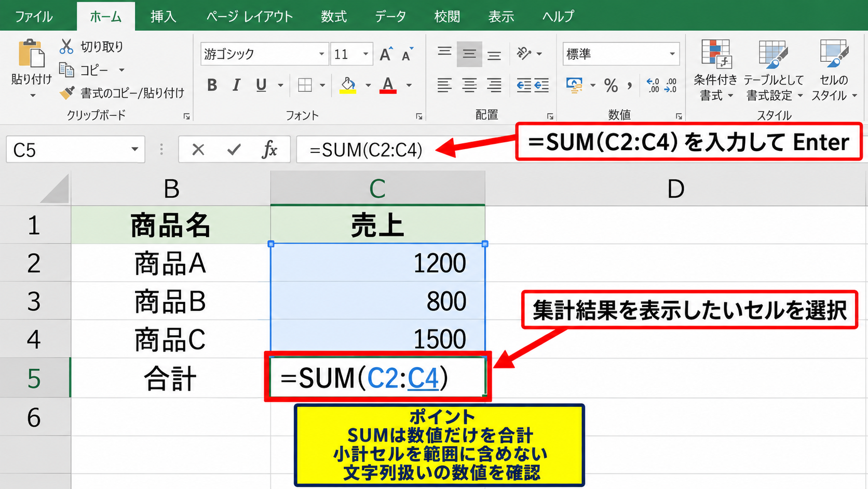Click the decrease decimal icon
The image size is (868, 489).
click(x=670, y=85)
